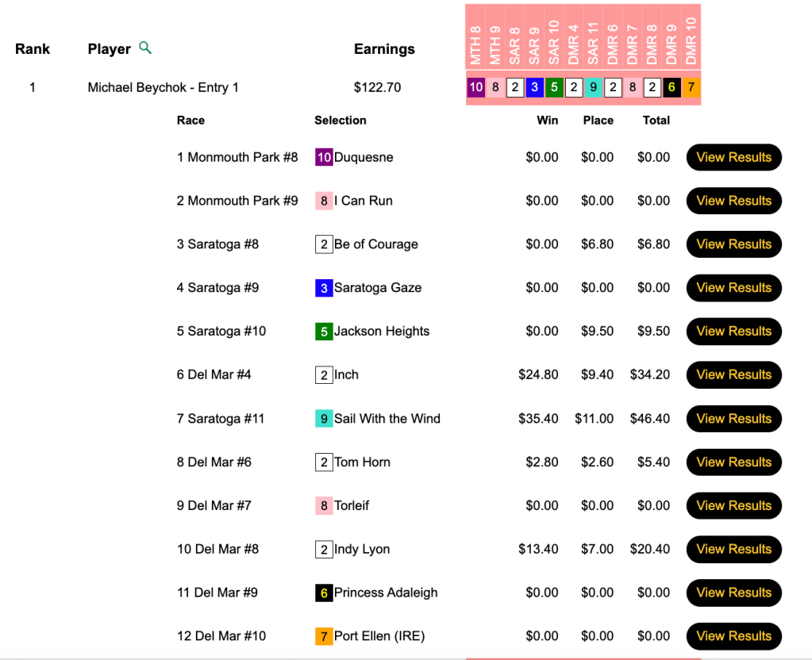Click the Player column header

[109, 49]
